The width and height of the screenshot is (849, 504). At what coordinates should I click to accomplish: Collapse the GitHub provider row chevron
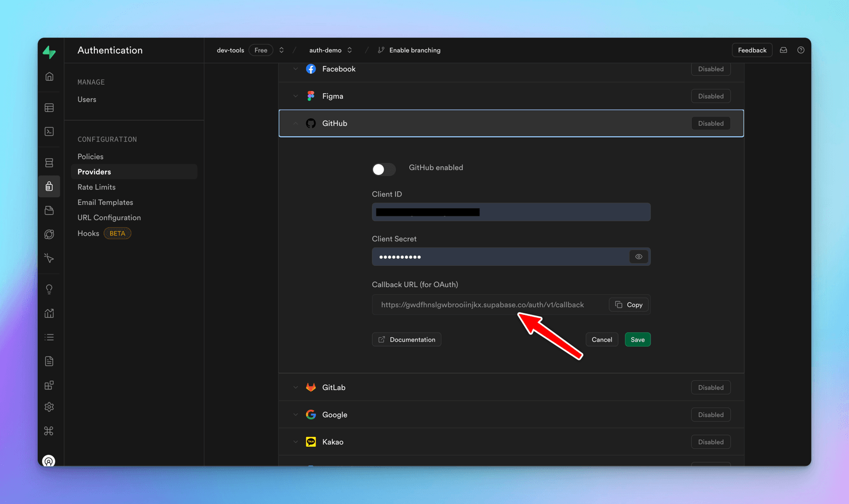coord(295,123)
